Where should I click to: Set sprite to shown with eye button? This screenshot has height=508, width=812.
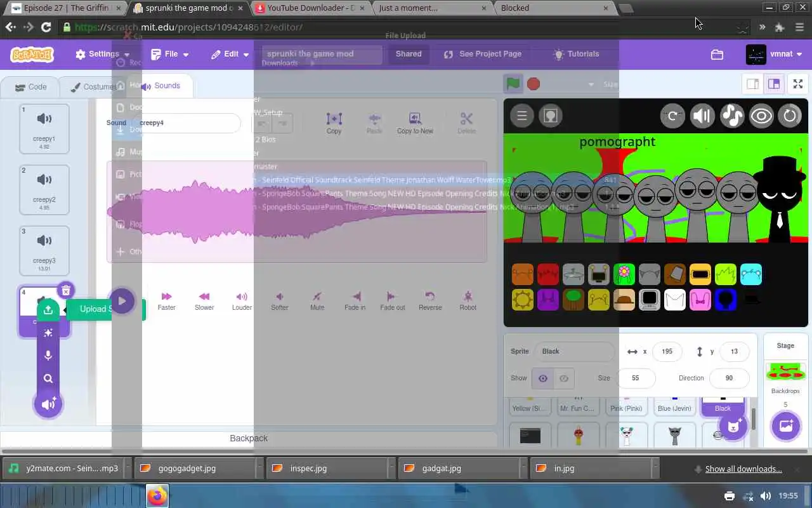tap(543, 378)
